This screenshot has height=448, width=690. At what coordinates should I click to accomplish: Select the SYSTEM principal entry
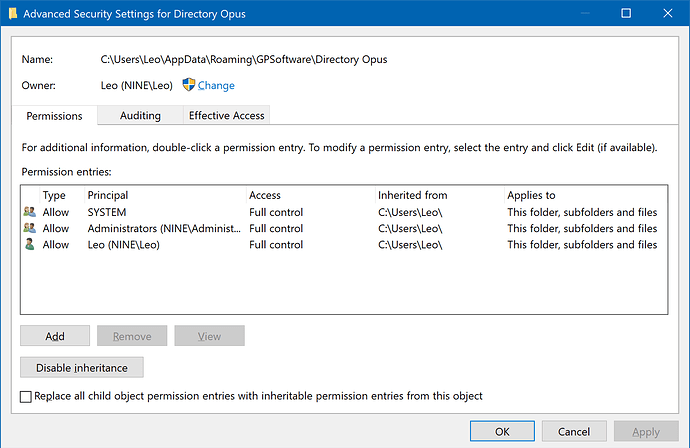pos(107,212)
